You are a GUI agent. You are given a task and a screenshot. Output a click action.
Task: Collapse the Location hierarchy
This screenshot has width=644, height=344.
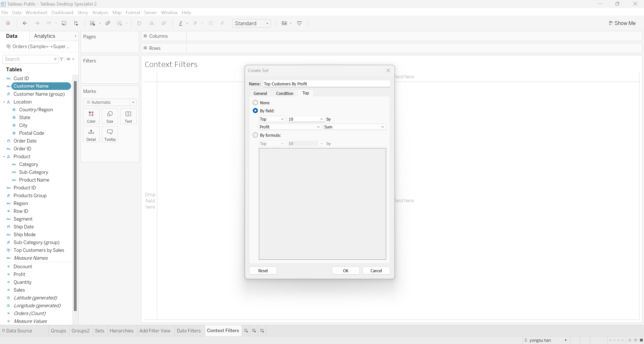pyautogui.click(x=4, y=102)
